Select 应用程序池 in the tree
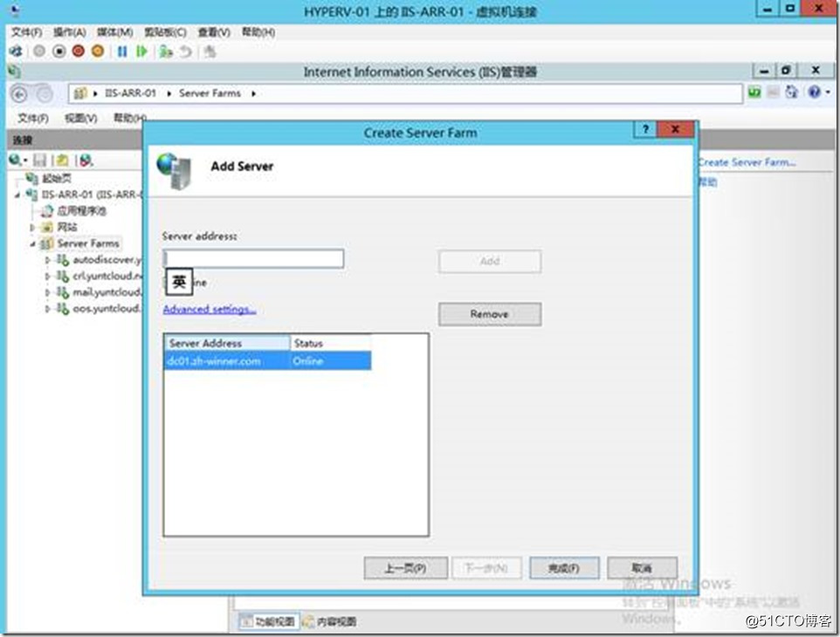 (81, 211)
